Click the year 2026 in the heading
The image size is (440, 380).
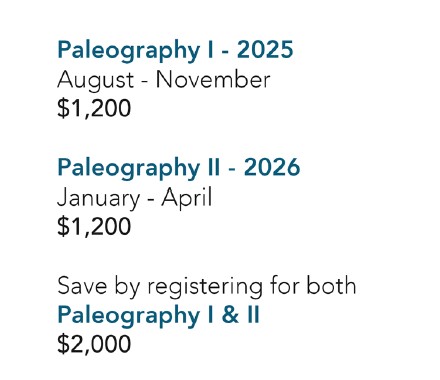pyautogui.click(x=272, y=167)
